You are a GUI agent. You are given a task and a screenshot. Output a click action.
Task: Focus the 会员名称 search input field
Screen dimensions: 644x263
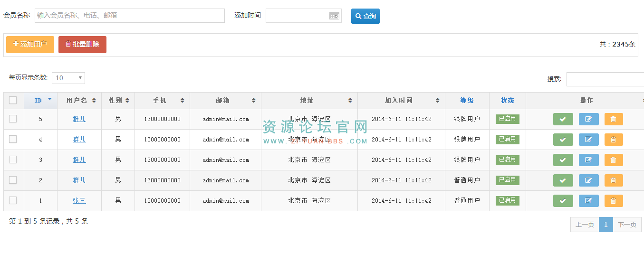130,16
